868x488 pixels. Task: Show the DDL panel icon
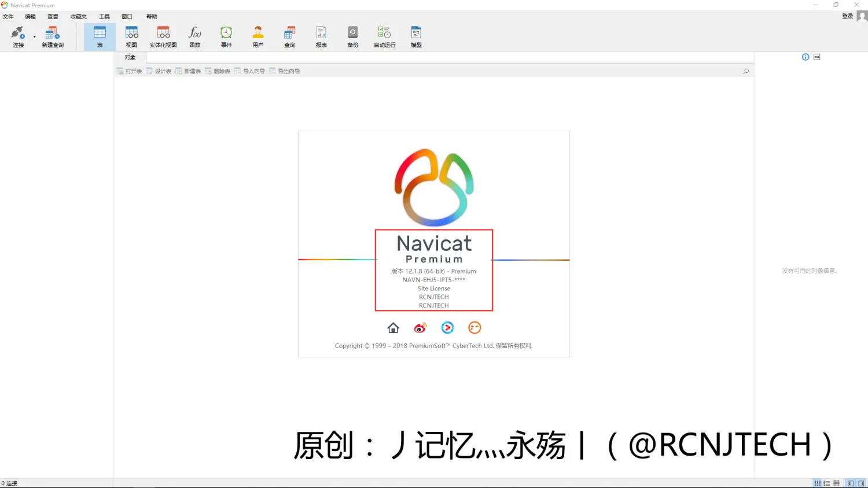817,57
